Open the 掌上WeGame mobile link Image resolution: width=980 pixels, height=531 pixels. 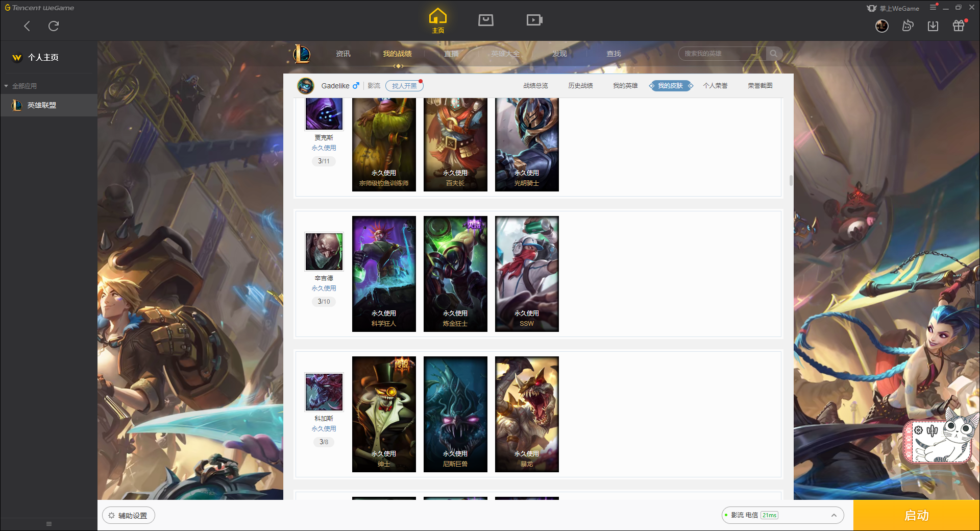pyautogui.click(x=893, y=8)
